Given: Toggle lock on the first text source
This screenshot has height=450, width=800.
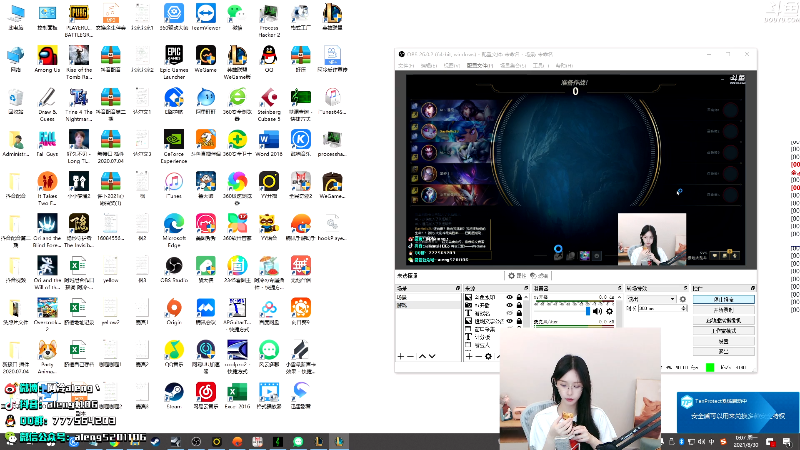Looking at the screenshot, I should pyautogui.click(x=519, y=313).
